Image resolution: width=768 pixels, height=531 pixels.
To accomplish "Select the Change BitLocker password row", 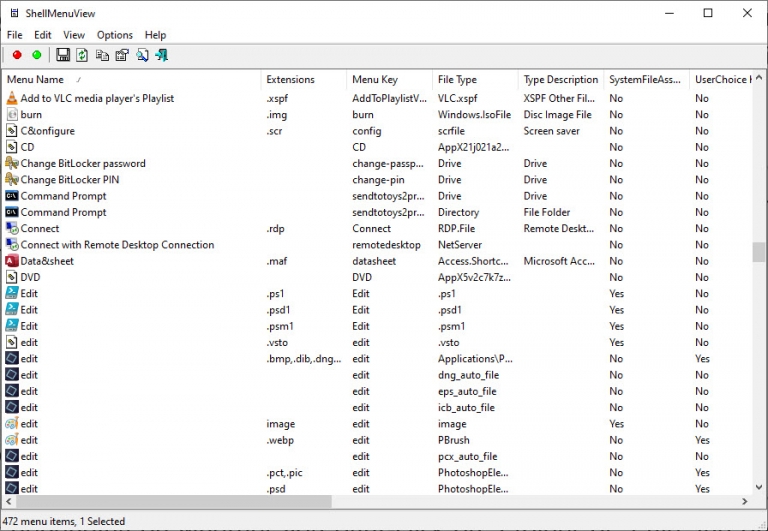I will [83, 164].
